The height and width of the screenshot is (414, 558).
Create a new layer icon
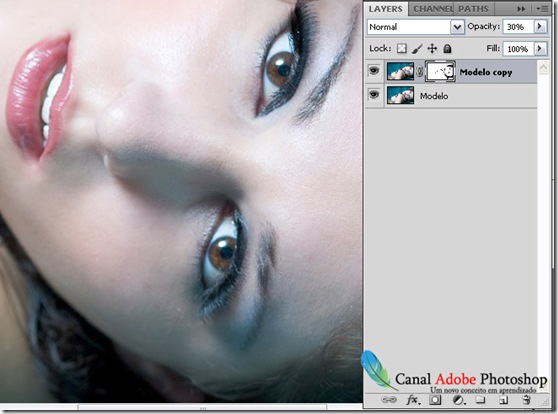pos(503,400)
